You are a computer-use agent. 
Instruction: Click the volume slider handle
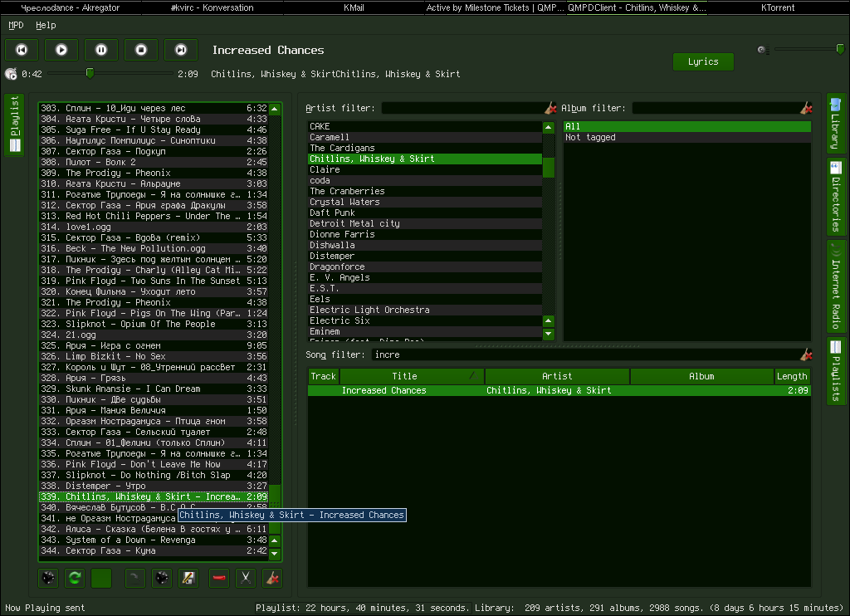point(840,49)
